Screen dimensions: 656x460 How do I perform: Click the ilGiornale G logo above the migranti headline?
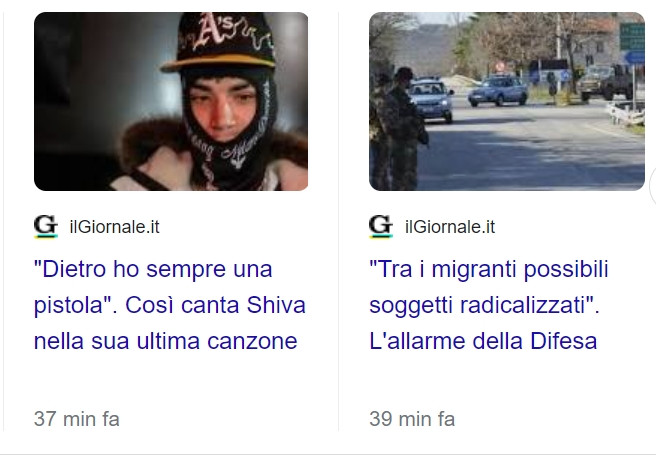click(381, 227)
